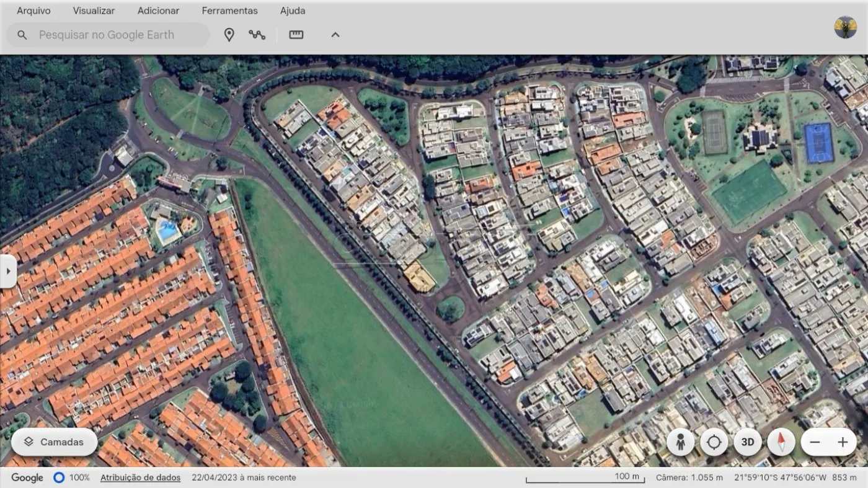Activate the ruler measure tool

point(296,35)
